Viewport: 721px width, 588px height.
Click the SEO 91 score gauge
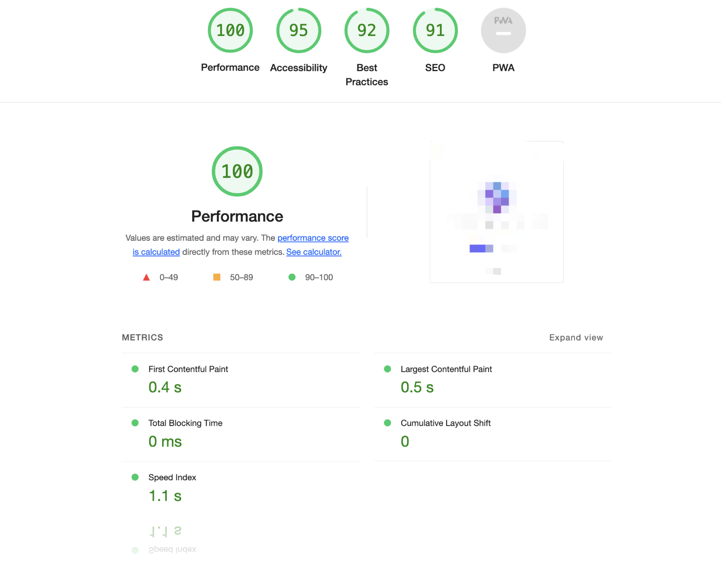pyautogui.click(x=435, y=30)
